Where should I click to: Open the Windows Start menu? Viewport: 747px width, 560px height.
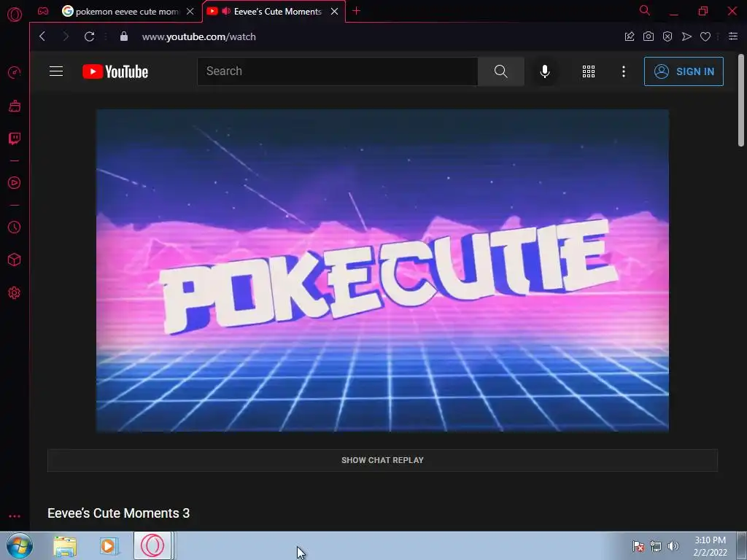(20, 545)
